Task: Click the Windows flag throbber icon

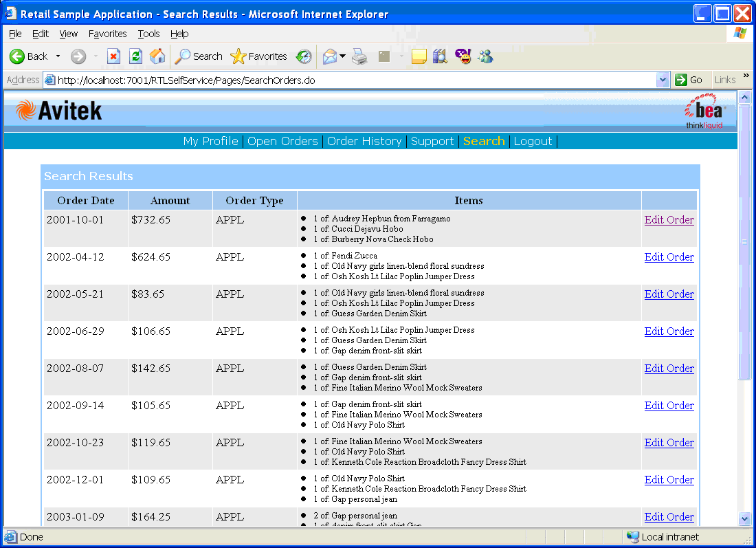Action: point(740,34)
